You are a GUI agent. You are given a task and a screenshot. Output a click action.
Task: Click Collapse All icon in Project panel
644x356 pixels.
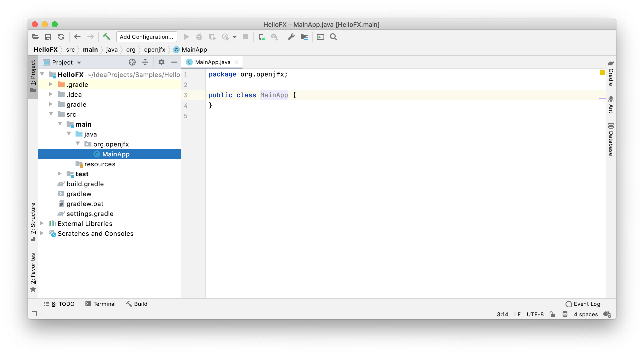(145, 62)
